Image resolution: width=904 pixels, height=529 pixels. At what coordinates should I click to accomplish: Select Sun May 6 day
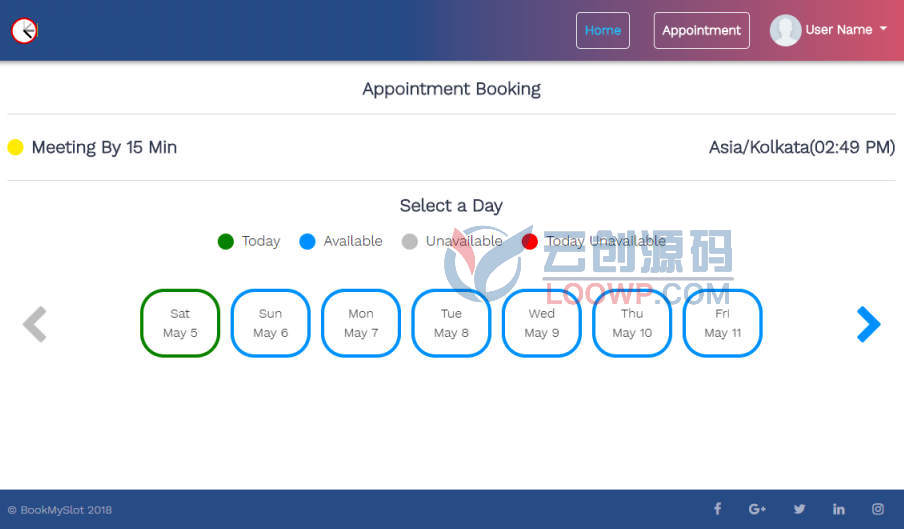[x=270, y=323]
